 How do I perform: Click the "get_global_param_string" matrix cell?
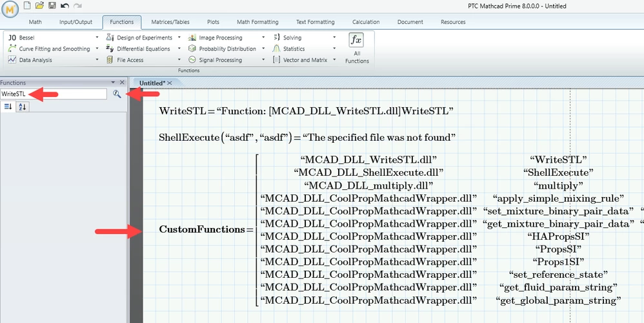[558, 300]
